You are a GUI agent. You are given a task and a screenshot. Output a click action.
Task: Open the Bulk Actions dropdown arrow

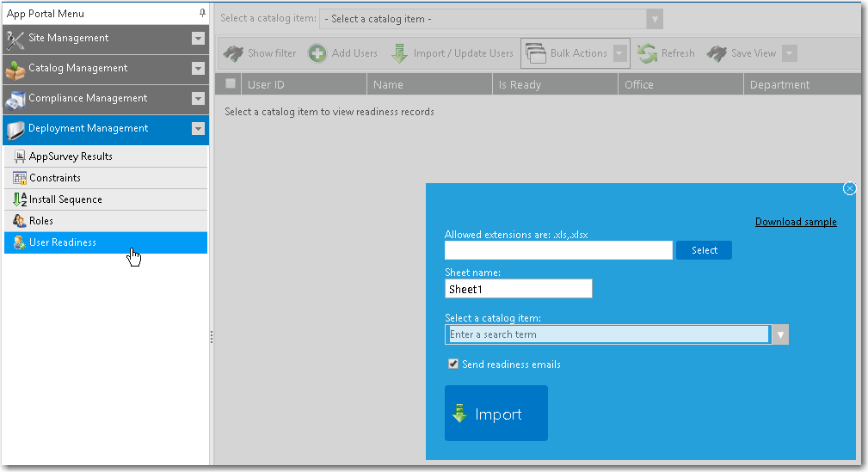pyautogui.click(x=619, y=53)
